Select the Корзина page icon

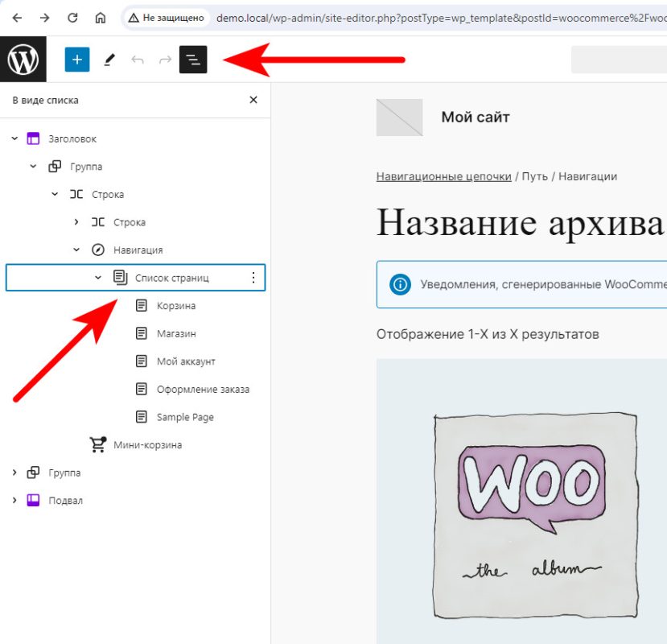[142, 305]
